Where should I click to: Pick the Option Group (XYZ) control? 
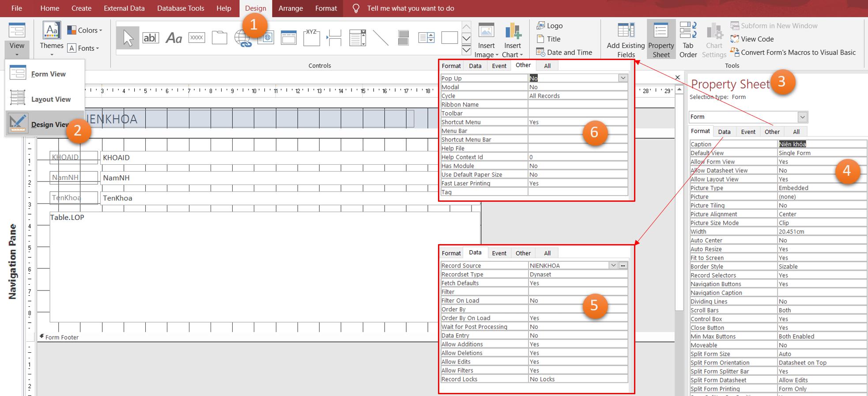[311, 38]
